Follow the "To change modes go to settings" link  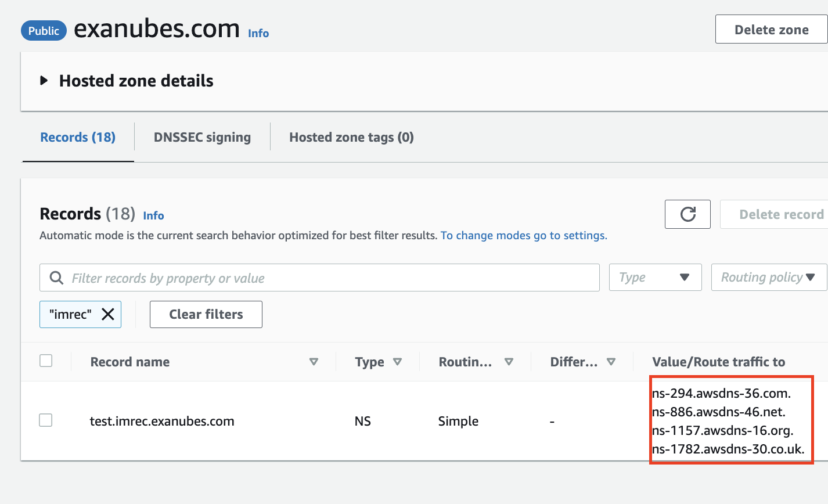(x=524, y=235)
